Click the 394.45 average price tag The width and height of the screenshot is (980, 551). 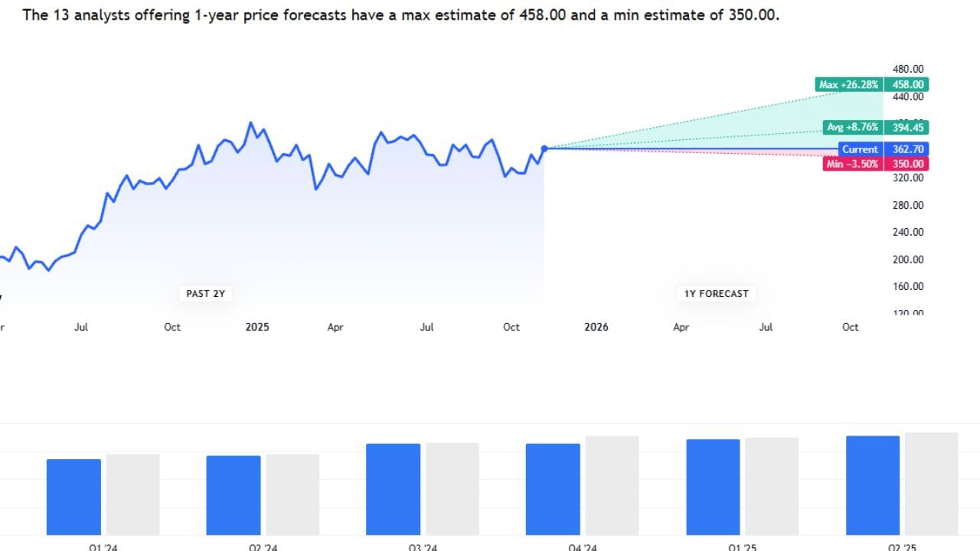tap(907, 128)
